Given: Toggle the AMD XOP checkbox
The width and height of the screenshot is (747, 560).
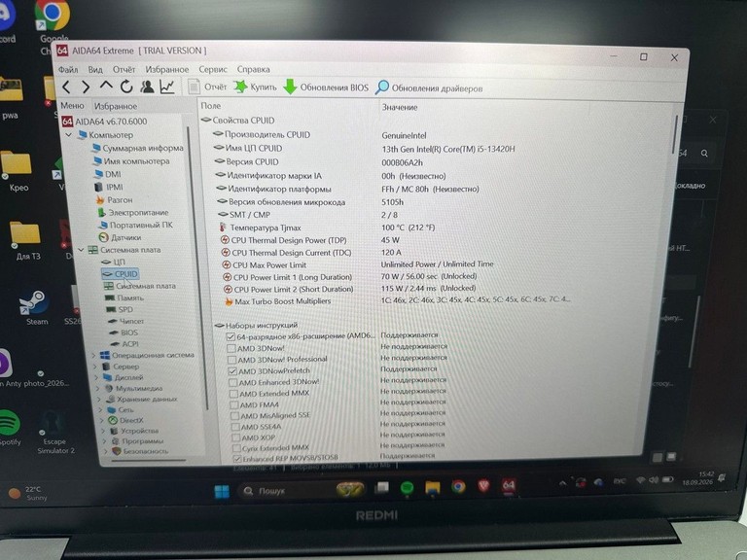Looking at the screenshot, I should [235, 437].
